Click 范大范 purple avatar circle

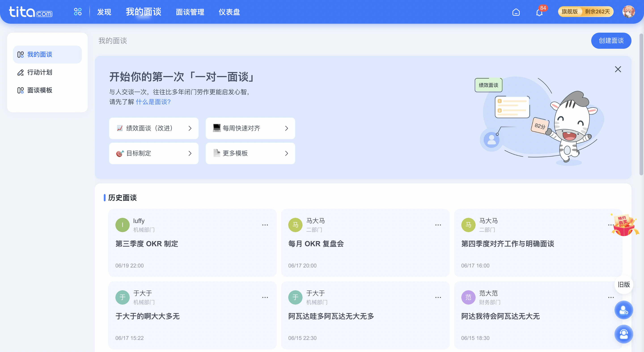(468, 297)
